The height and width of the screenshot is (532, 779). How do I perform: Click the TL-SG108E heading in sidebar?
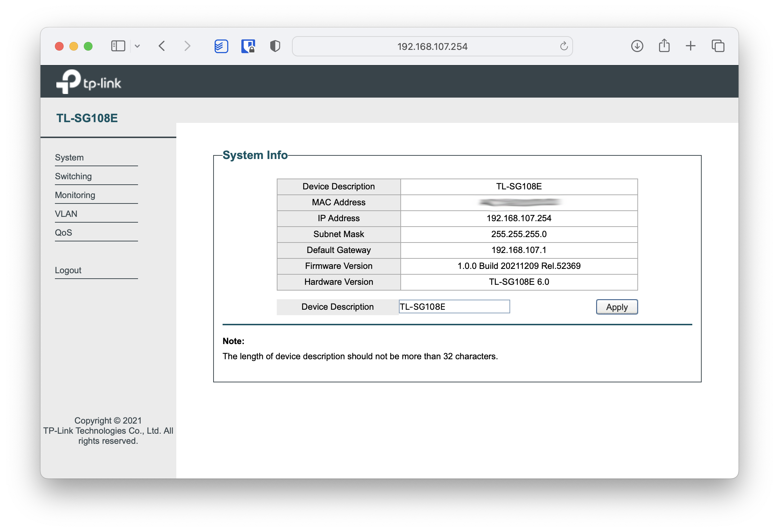[x=87, y=118]
